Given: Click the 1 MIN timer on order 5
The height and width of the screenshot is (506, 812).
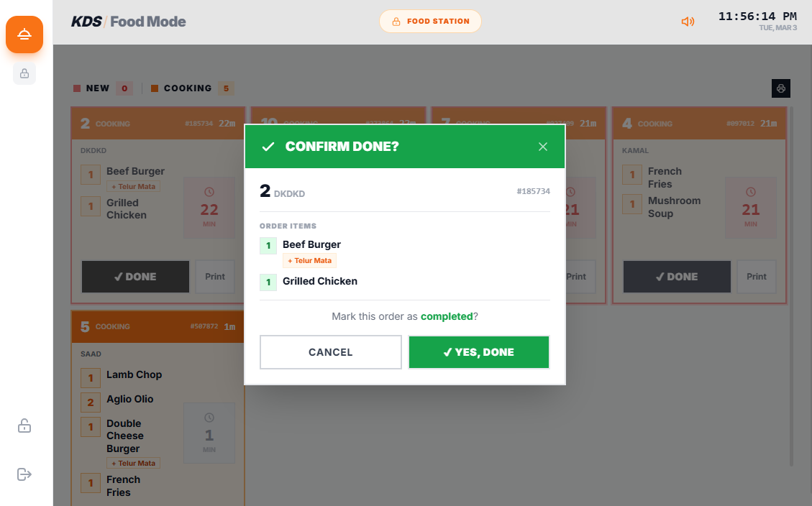Looking at the screenshot, I should click(x=209, y=433).
